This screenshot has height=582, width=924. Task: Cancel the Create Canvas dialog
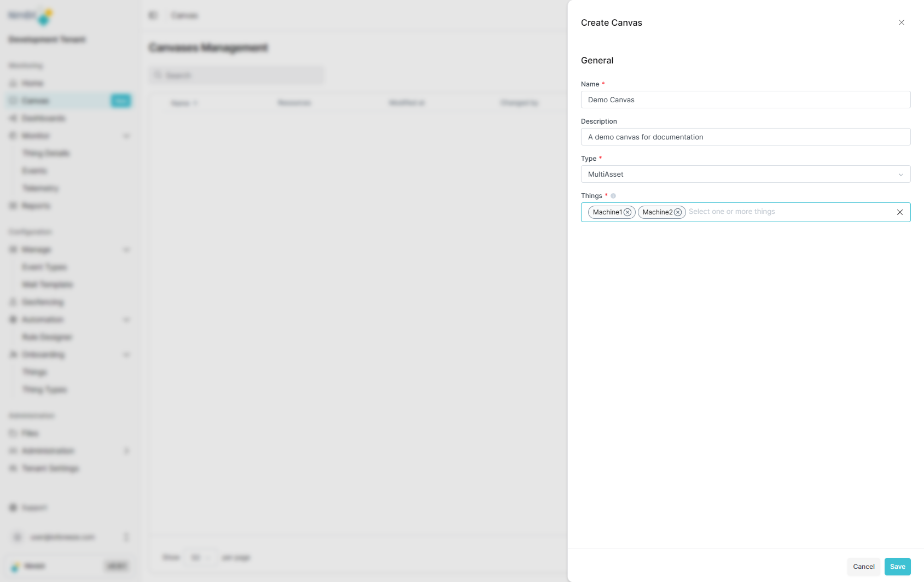point(863,567)
